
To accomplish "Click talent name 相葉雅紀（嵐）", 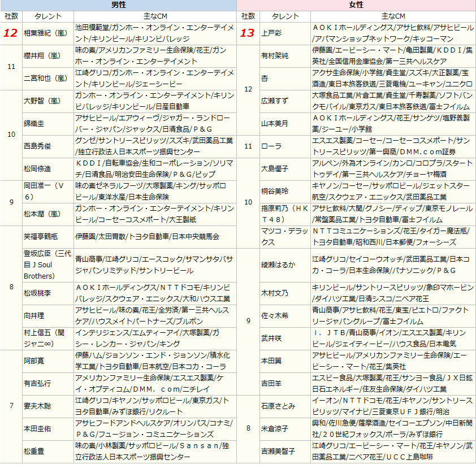I will pos(46,33).
